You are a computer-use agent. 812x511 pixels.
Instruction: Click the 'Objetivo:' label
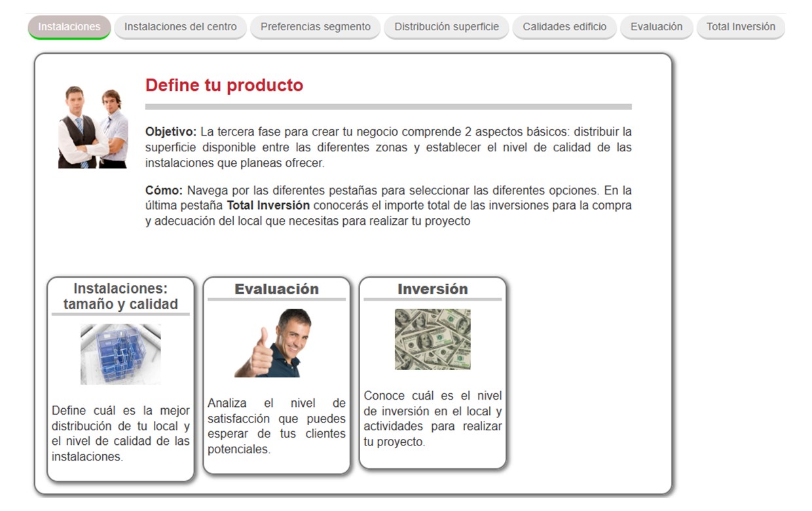pyautogui.click(x=171, y=132)
